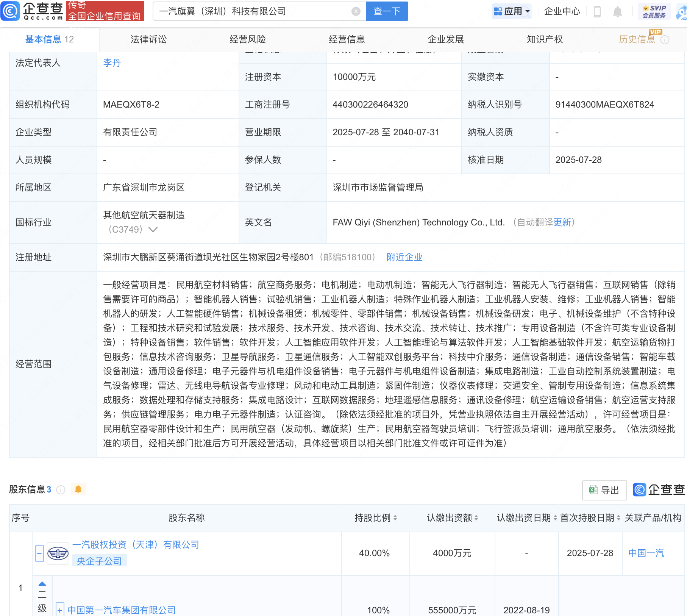Viewport: 687px width, 616px height.
Task: Click the orange bell alert beside 股东信息
Action: point(78,489)
